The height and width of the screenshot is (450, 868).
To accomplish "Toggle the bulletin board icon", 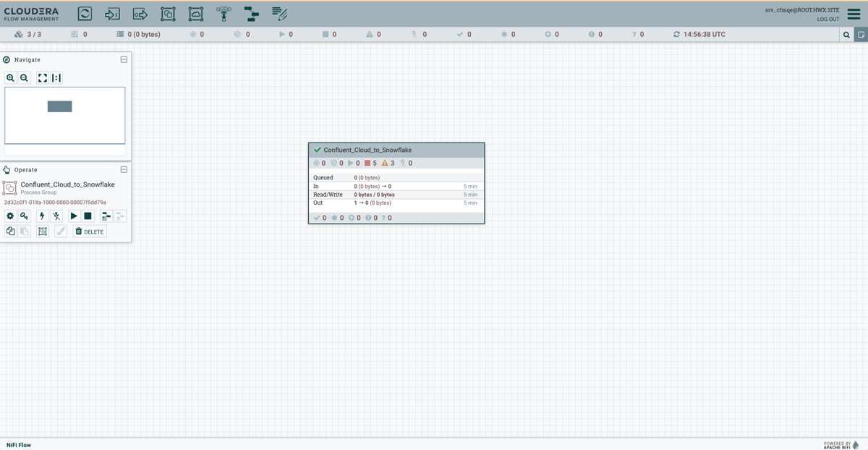I will click(861, 34).
